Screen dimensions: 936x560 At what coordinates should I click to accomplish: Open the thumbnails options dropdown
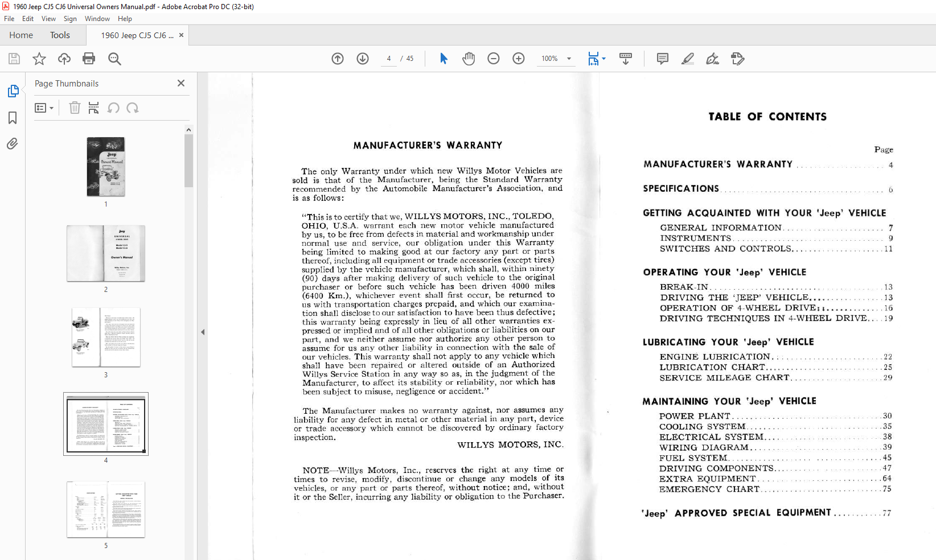coord(44,108)
